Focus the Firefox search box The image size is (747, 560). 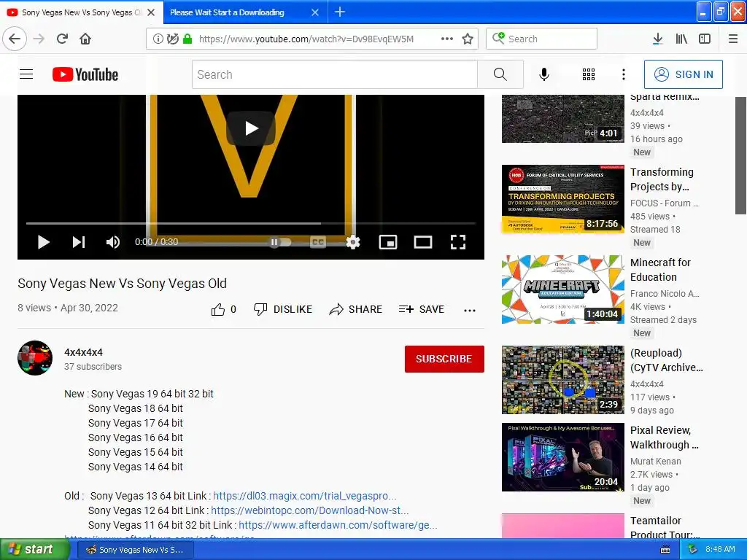pos(541,39)
